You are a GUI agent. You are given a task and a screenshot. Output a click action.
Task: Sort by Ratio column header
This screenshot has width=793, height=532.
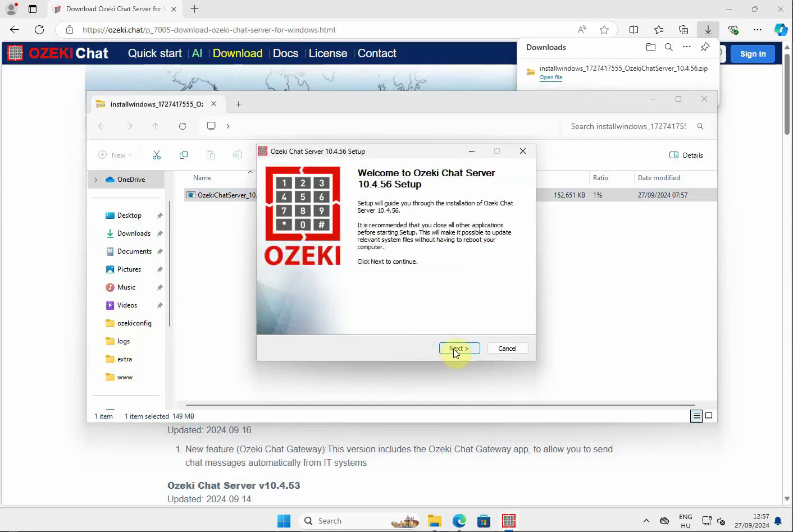600,178
